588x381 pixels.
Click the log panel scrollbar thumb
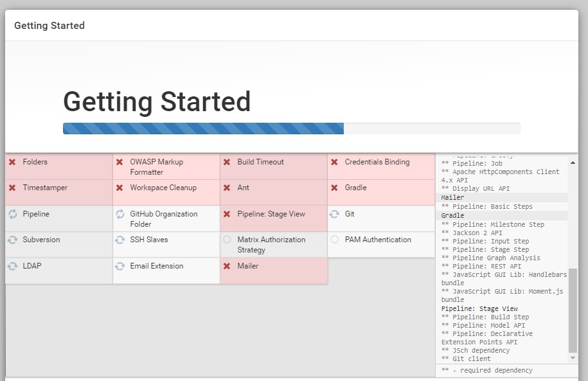click(573, 310)
